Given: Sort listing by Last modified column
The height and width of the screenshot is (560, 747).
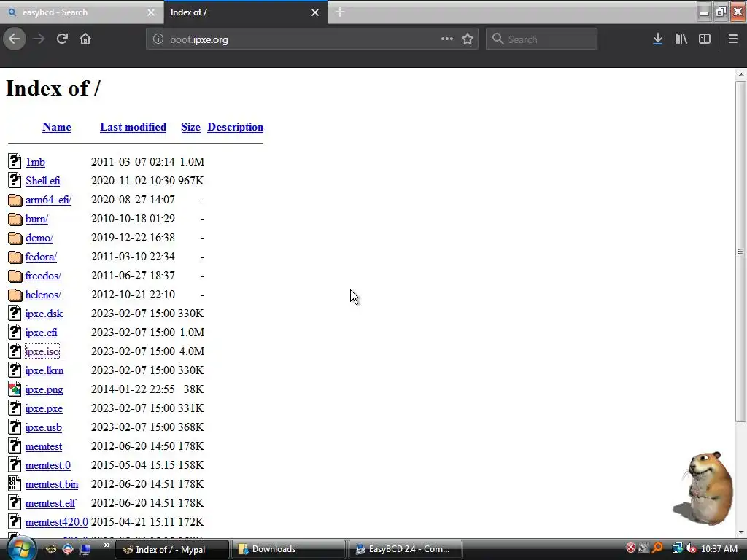Looking at the screenshot, I should pos(133,127).
